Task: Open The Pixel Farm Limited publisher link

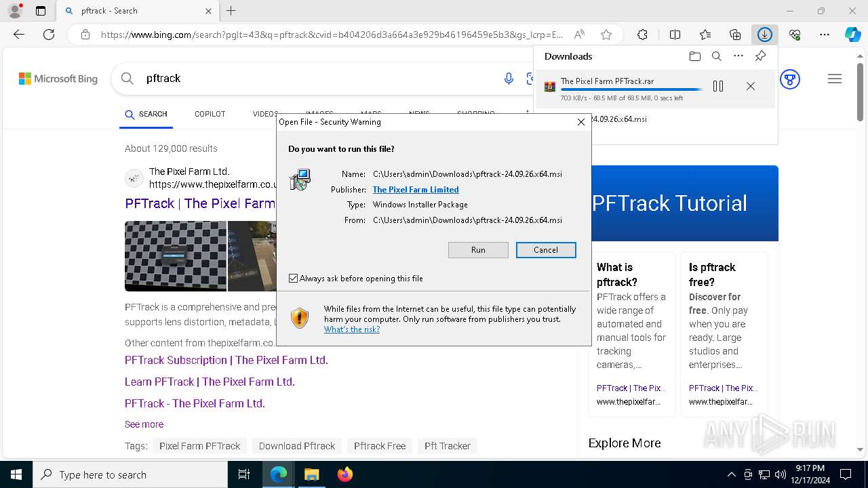Action: click(x=416, y=190)
